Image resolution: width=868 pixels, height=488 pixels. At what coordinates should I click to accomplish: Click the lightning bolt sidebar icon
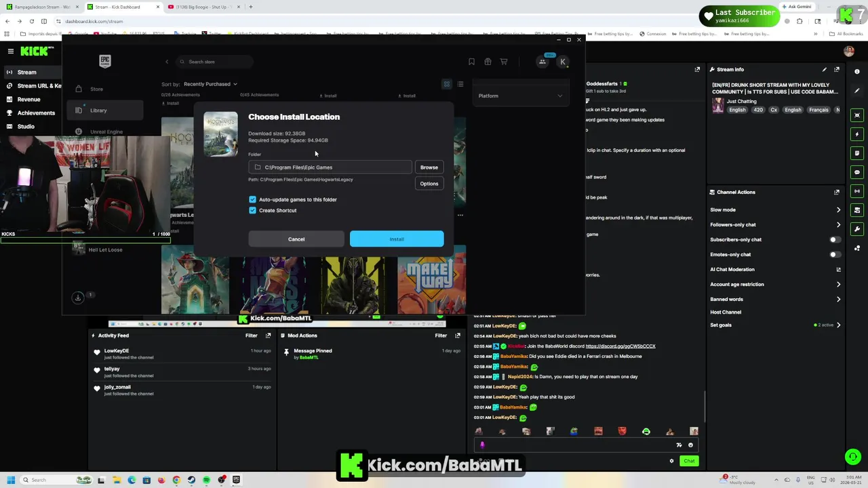857,134
